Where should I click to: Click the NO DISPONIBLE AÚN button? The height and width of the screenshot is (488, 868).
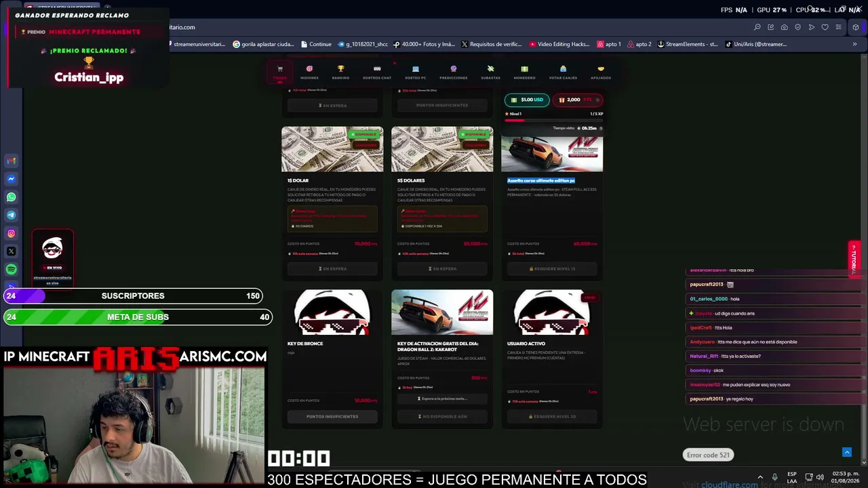tap(442, 416)
